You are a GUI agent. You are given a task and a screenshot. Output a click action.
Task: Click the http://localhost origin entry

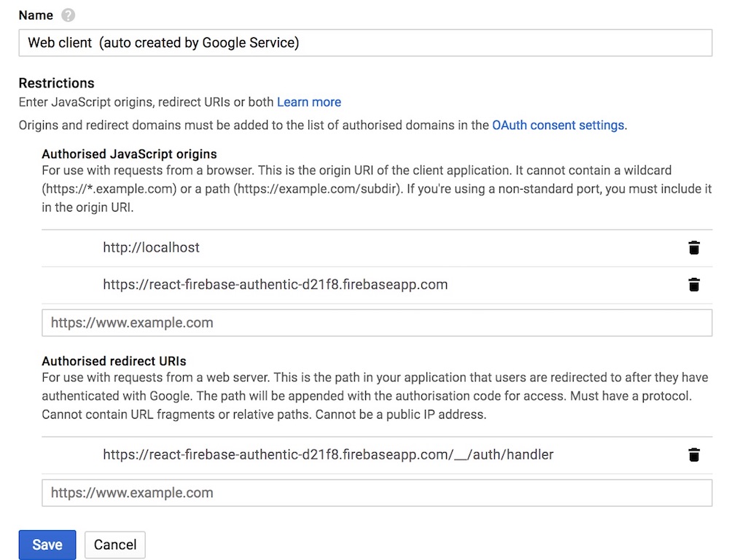pos(151,247)
